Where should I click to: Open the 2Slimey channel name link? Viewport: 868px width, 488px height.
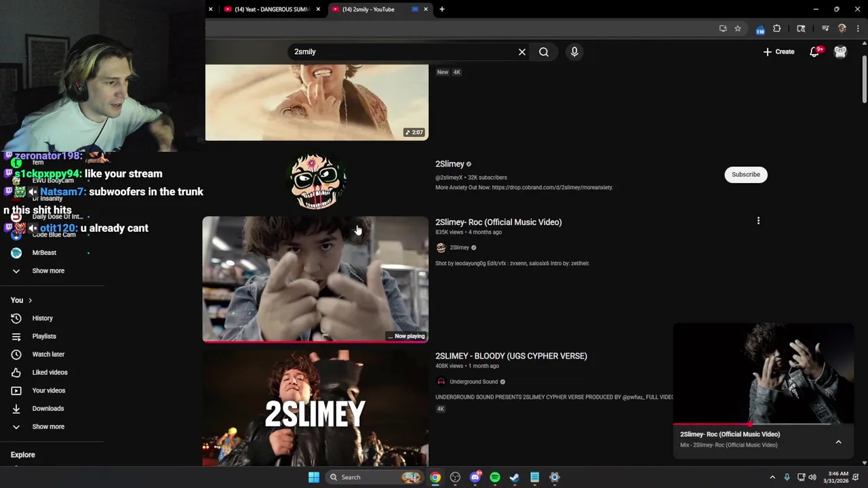coord(450,164)
